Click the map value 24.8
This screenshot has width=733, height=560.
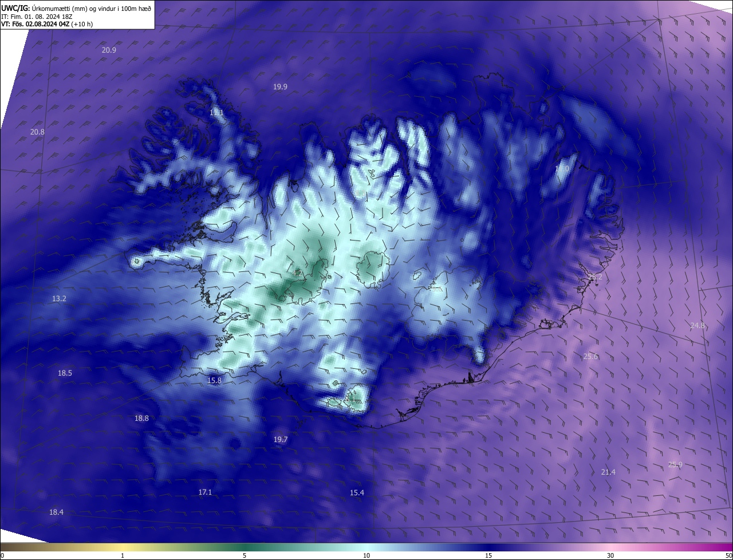(x=697, y=325)
